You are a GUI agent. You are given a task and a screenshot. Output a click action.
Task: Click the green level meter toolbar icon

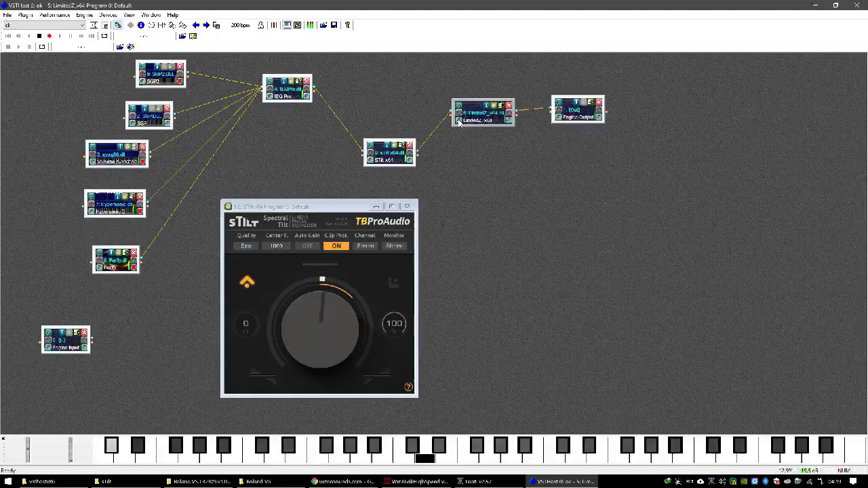[310, 25]
